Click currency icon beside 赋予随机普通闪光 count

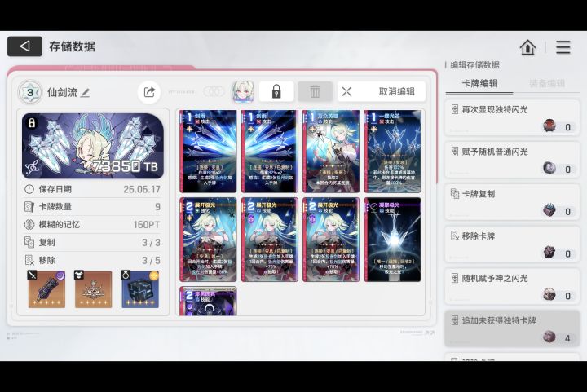[x=549, y=168]
